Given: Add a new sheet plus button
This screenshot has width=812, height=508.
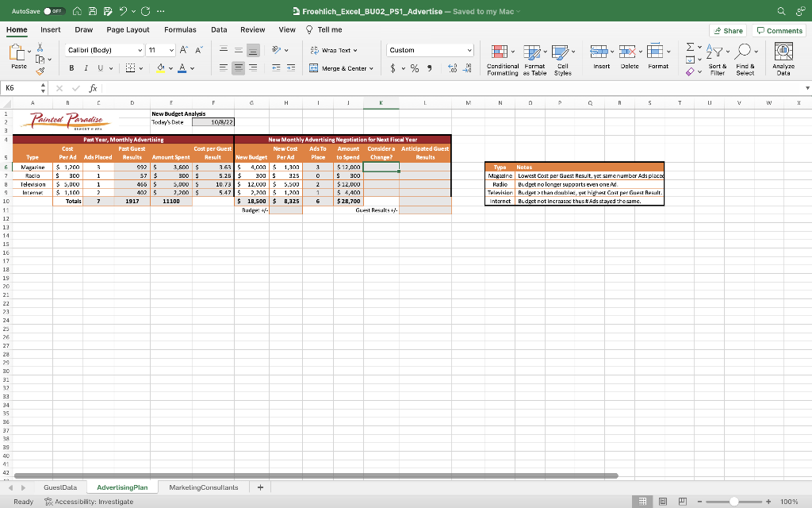Looking at the screenshot, I should click(x=260, y=487).
